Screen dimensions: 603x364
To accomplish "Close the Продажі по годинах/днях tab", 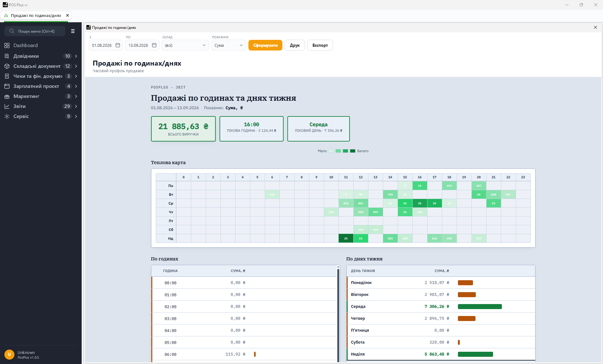I will [68, 15].
